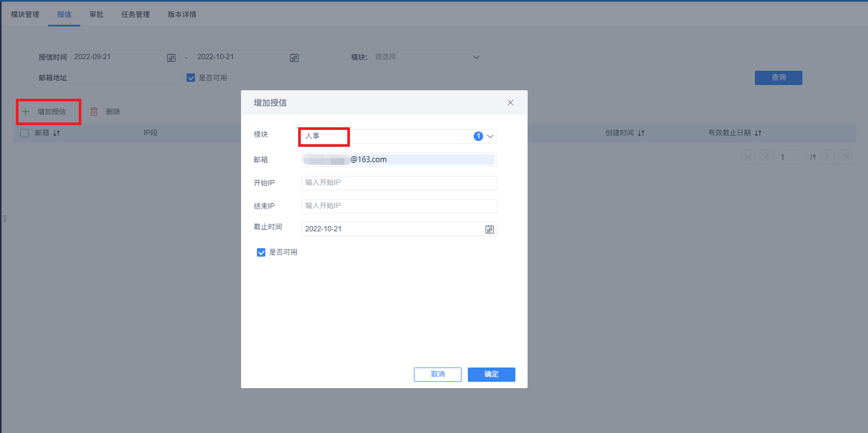Click the trash icon next to 删除
Screen dimensions: 868x433
(94, 111)
